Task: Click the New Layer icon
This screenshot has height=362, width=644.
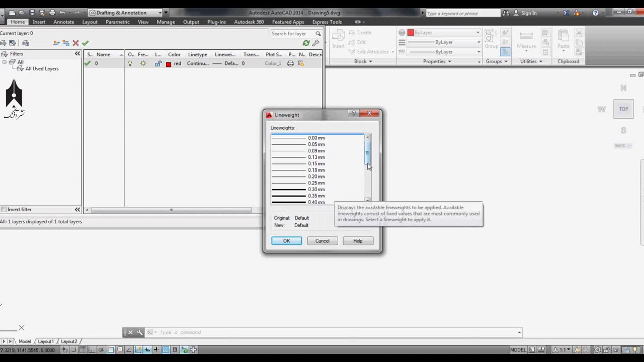Action: point(56,43)
